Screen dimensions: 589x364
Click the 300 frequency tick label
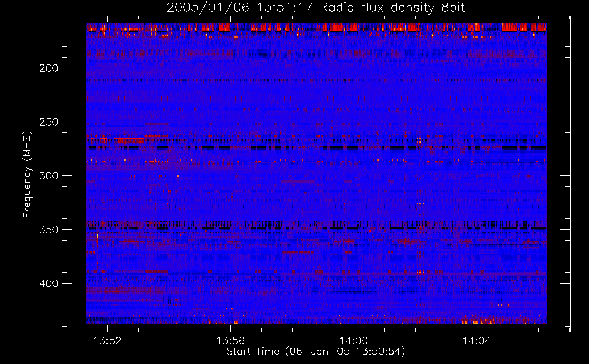49,176
